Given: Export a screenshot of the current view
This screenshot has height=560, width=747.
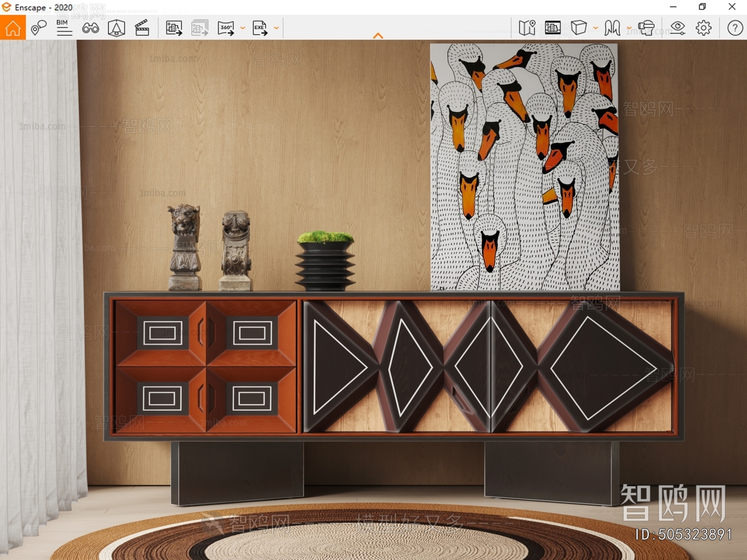Looking at the screenshot, I should (x=174, y=28).
